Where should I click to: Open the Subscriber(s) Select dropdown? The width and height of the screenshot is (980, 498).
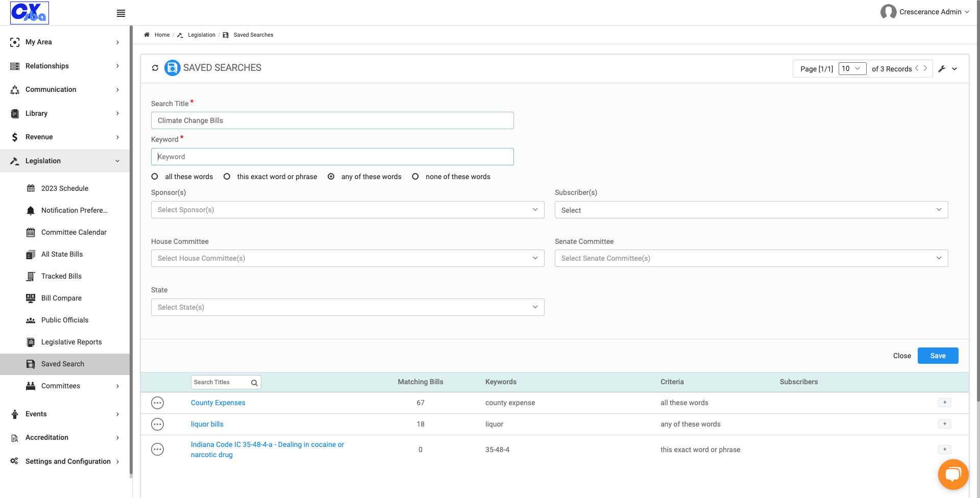[x=751, y=210]
